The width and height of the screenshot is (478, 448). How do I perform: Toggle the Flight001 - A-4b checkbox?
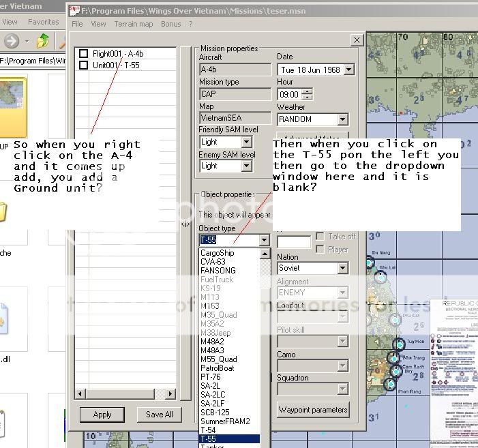click(x=83, y=54)
